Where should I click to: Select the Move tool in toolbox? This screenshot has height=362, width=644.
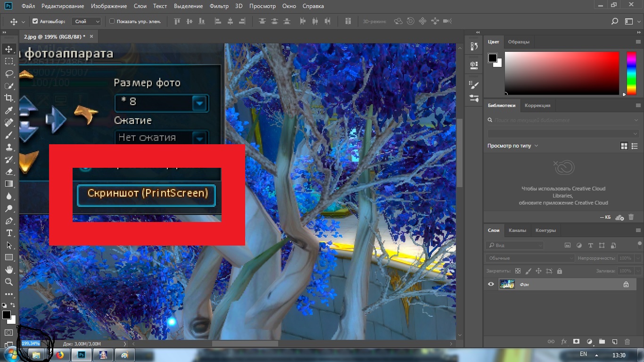point(9,49)
